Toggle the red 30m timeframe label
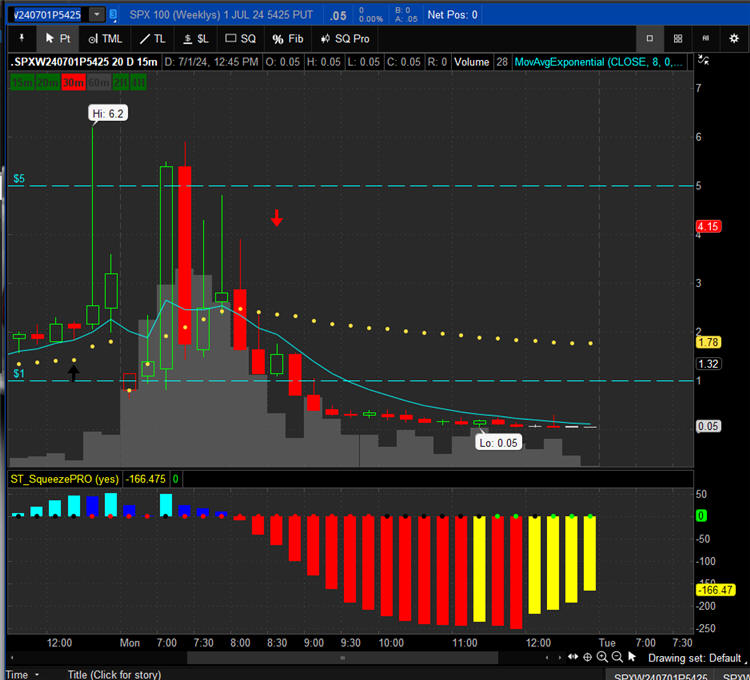This screenshot has height=680, width=750. point(73,82)
